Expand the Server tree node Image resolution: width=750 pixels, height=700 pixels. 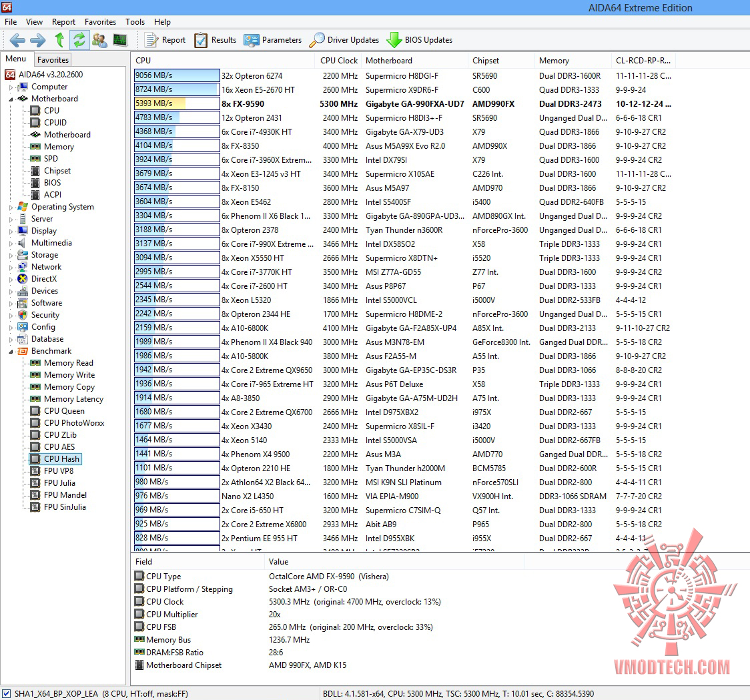point(11,220)
